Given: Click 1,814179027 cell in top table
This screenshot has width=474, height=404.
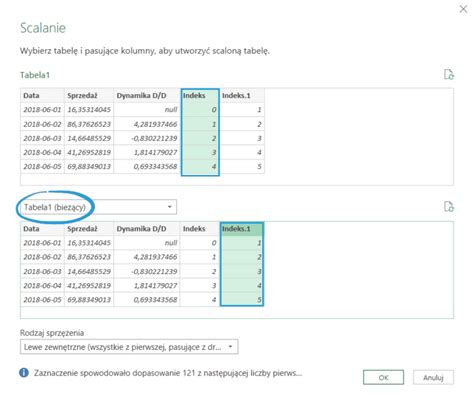Looking at the screenshot, I should pos(147,152).
